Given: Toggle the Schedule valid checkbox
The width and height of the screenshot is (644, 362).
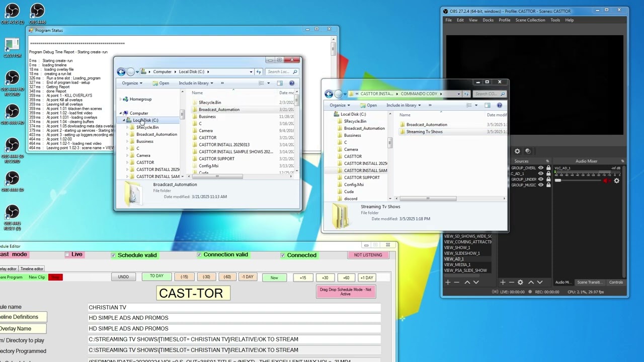Looking at the screenshot, I should tap(113, 255).
